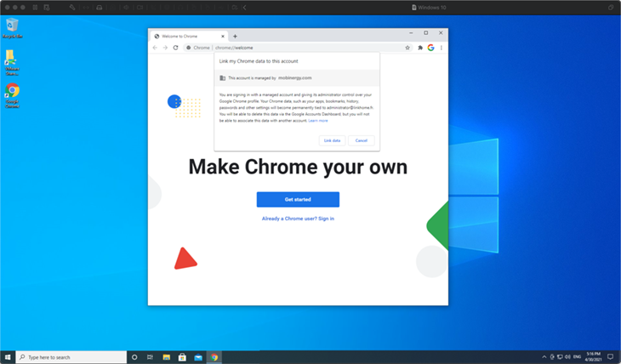This screenshot has height=364, width=621.
Task: Show hidden system tray icons
Action: [544, 357]
